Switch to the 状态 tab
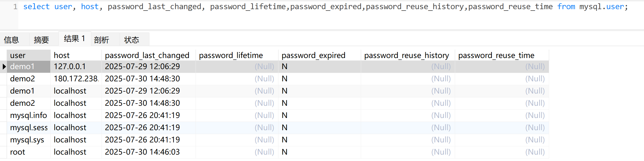Image resolution: width=644 pixels, height=161 pixels. point(132,40)
